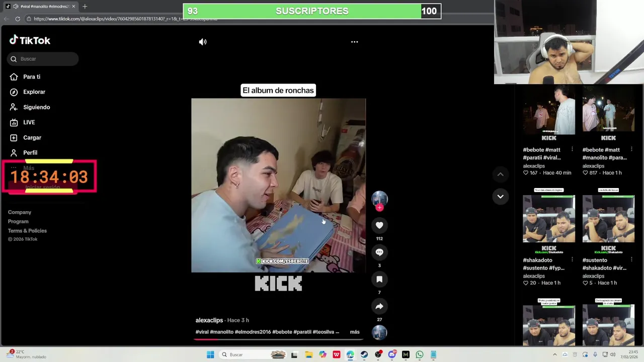Open comments via the speech bubble icon
644x362 pixels.
[379, 252]
